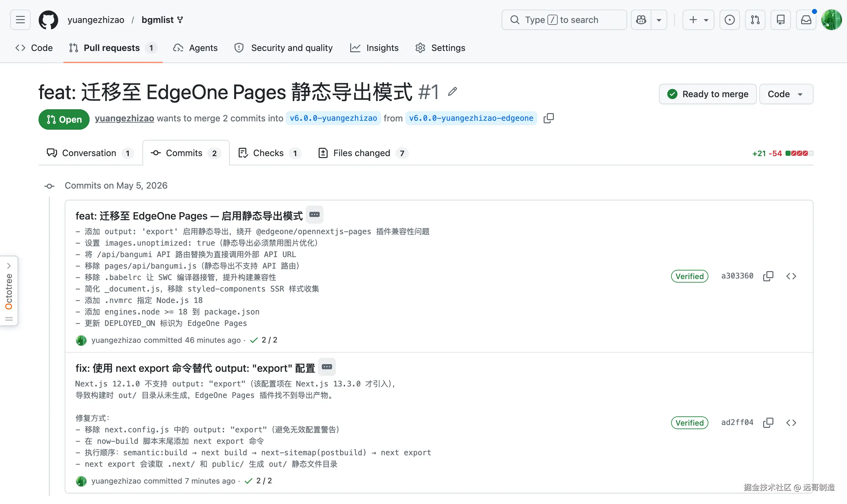
Task: Browse repository at commit ad2ff04
Action: 791,423
